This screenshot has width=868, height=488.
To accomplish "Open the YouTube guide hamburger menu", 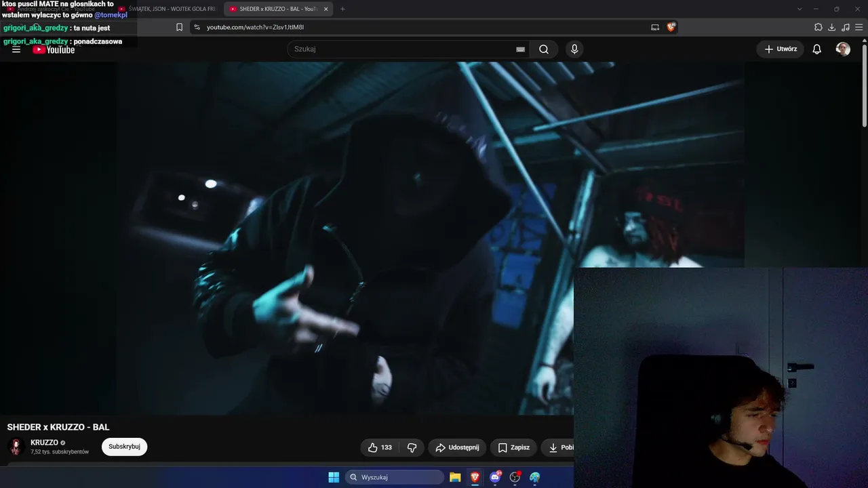I will click(16, 49).
